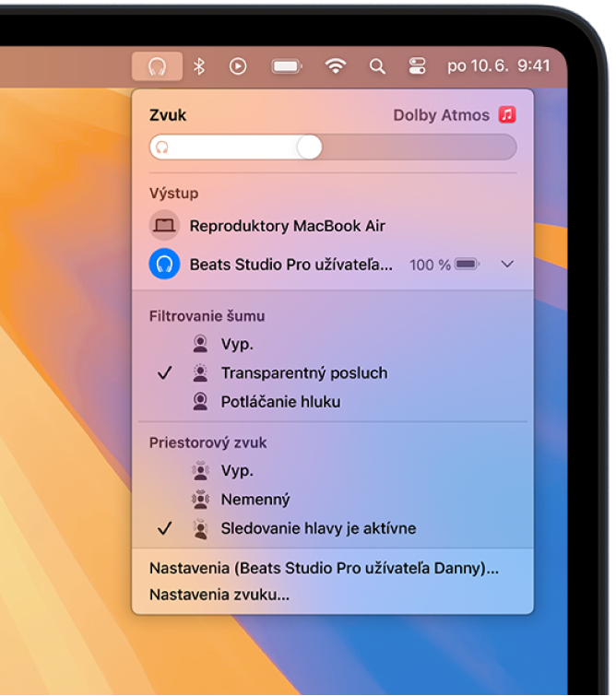Collapse the Beats Studio Pro chevron

pyautogui.click(x=507, y=264)
